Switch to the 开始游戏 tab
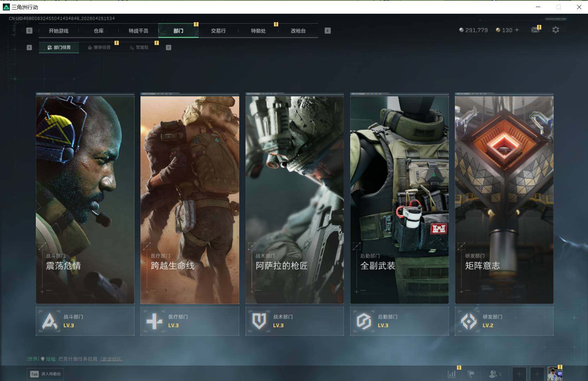 point(59,31)
